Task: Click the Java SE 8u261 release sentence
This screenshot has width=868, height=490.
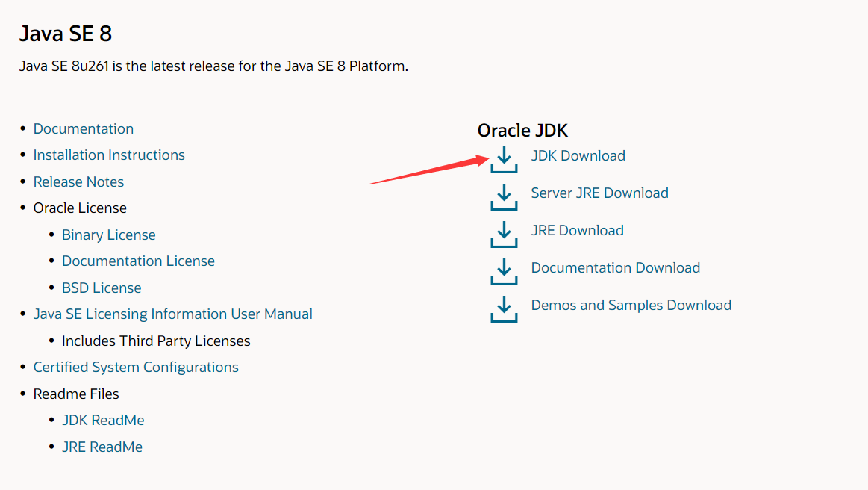Action: [213, 66]
